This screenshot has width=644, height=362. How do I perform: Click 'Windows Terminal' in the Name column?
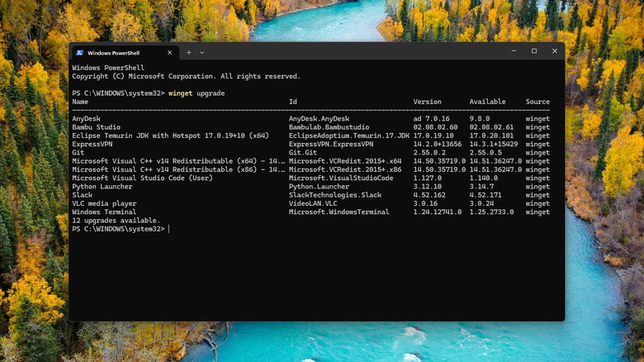[104, 212]
